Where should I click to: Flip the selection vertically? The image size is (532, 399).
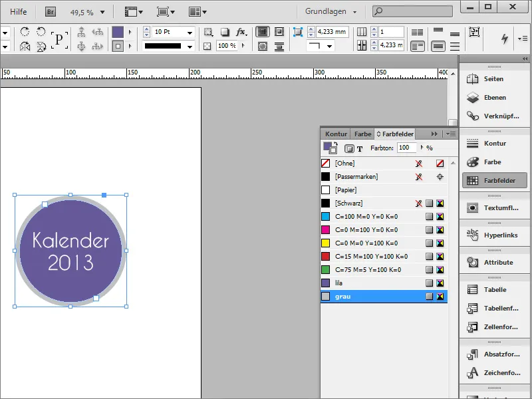[41, 46]
